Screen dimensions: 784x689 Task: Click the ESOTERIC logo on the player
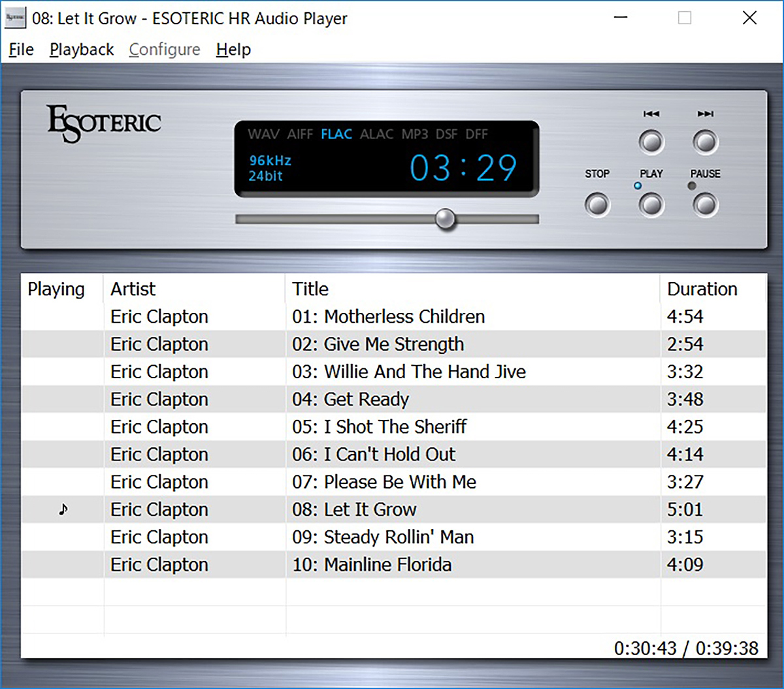(104, 123)
